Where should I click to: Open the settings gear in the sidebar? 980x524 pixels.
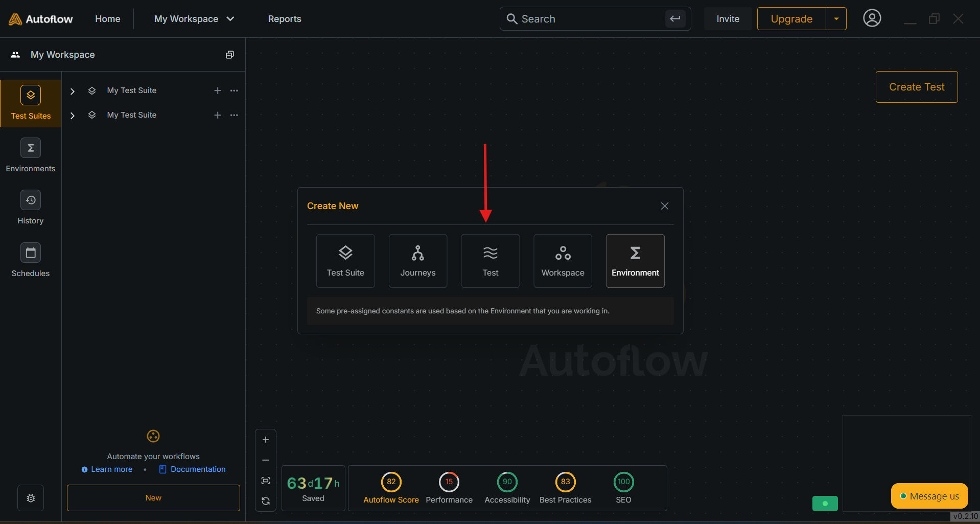tap(31, 498)
